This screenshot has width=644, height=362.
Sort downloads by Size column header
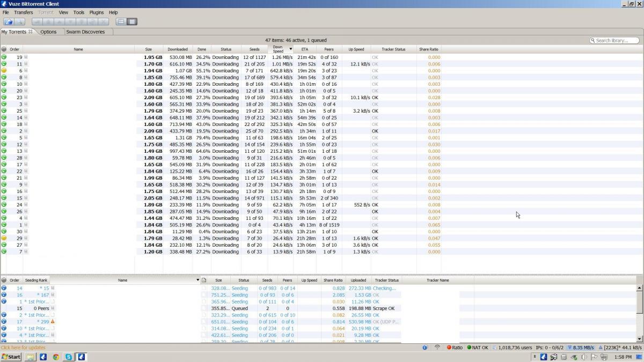tap(149, 49)
